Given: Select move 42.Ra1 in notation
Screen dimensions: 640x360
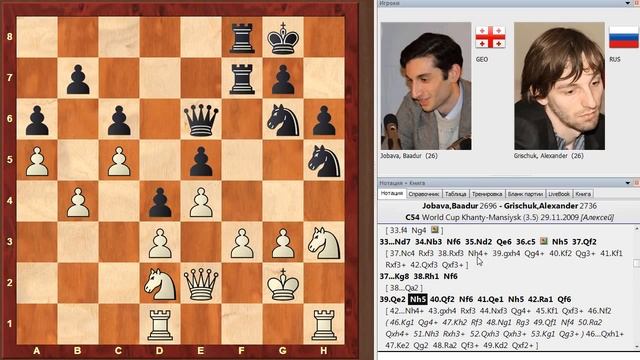Looking at the screenshot, I should [x=540, y=299].
